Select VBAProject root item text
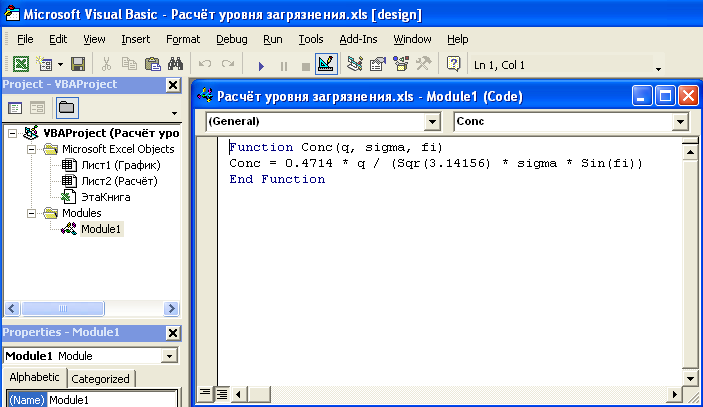Screen dimensions: 703x407 click(111, 133)
